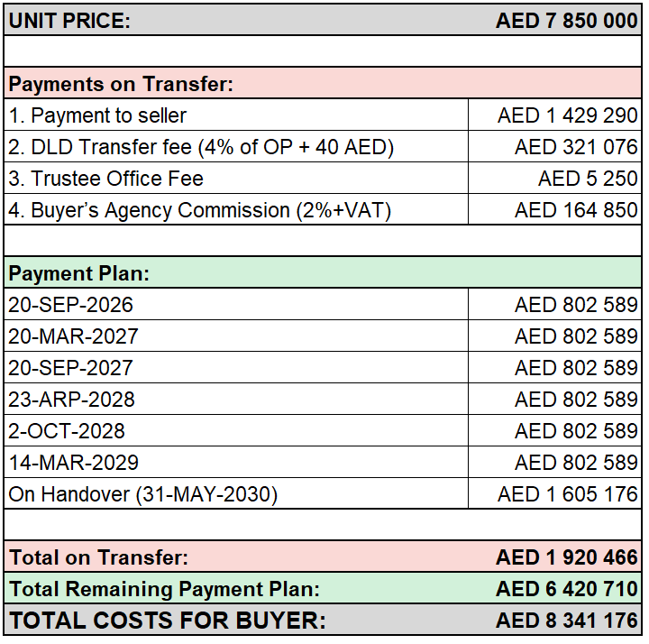Viewport: 649px width, 644px height.
Task: Select the AED 6 420 710 remaining total
Action: [566, 588]
